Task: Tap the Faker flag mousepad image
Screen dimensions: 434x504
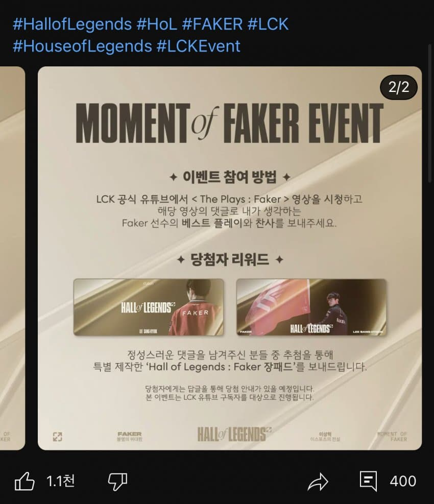Action: (311, 307)
